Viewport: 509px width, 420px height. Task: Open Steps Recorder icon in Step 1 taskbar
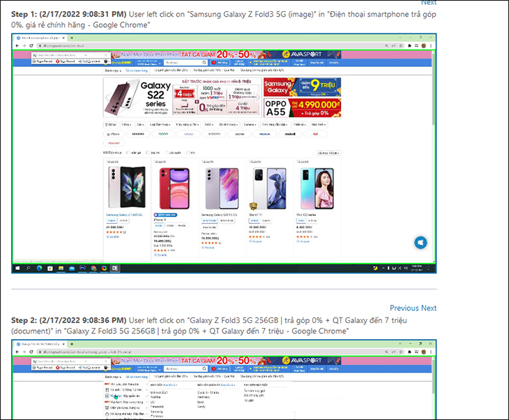(x=115, y=269)
